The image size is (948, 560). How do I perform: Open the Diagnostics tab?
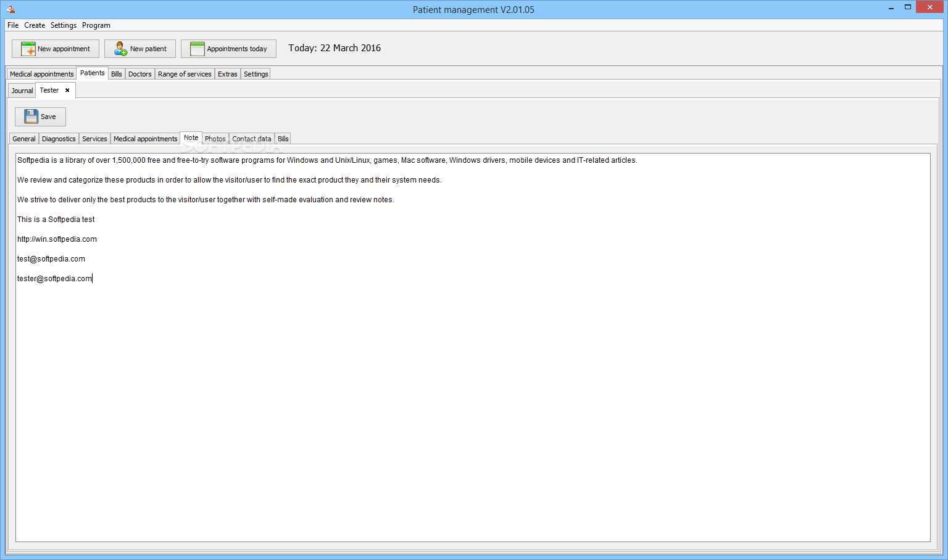click(x=59, y=139)
